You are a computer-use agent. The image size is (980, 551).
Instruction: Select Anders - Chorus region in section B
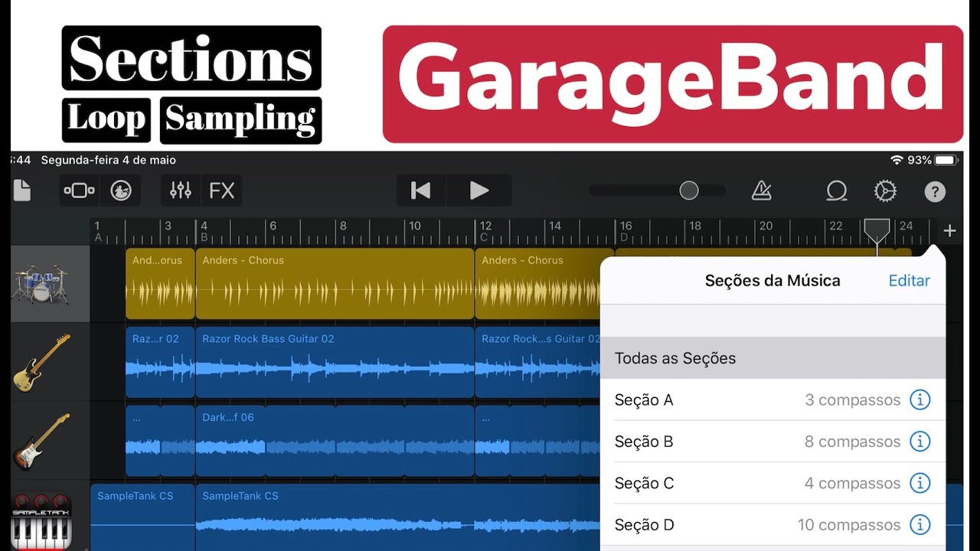tap(335, 283)
